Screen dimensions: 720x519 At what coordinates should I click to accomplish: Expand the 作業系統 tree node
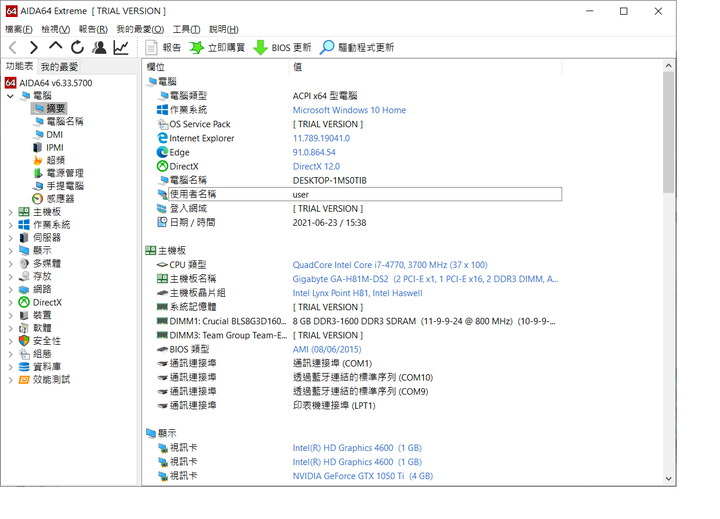pos(11,225)
